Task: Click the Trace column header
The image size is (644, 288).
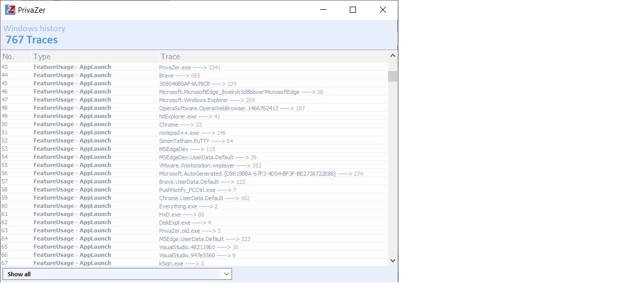Action: pos(273,57)
